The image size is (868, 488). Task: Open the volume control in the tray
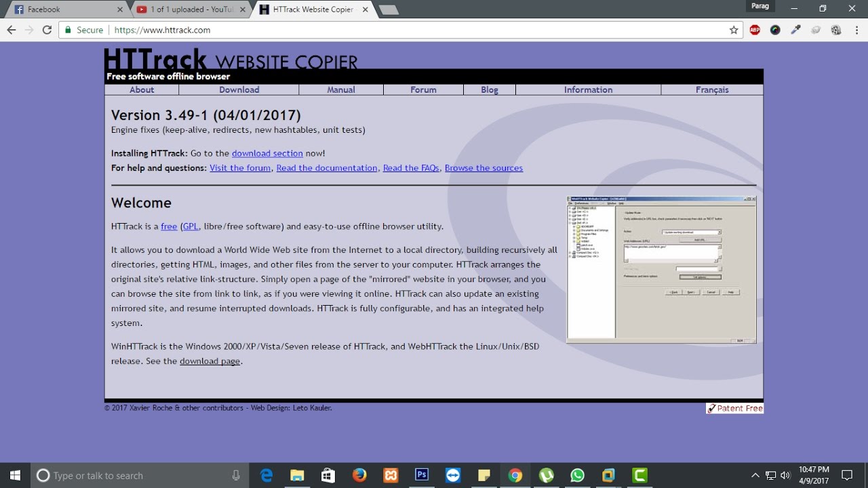tap(786, 475)
